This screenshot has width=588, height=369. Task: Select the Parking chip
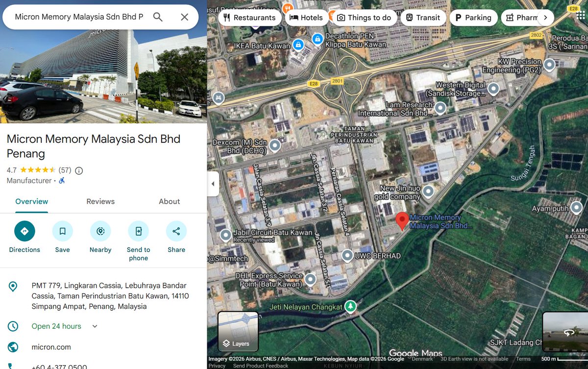[473, 18]
